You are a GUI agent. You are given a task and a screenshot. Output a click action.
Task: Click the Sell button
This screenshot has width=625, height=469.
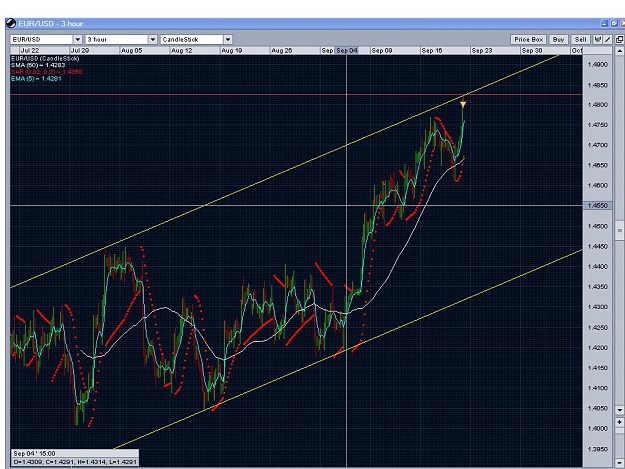click(580, 39)
